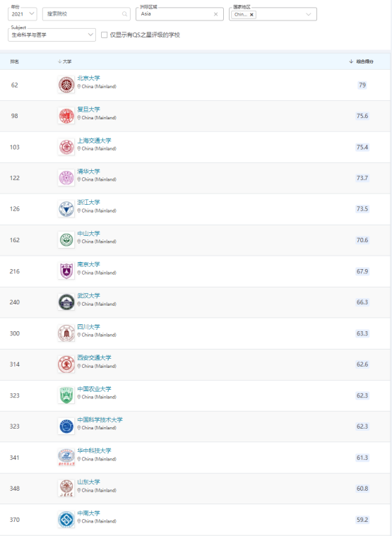The height and width of the screenshot is (536, 392).
Task: Click the Nanjing University purple shield logo
Action: [66, 271]
